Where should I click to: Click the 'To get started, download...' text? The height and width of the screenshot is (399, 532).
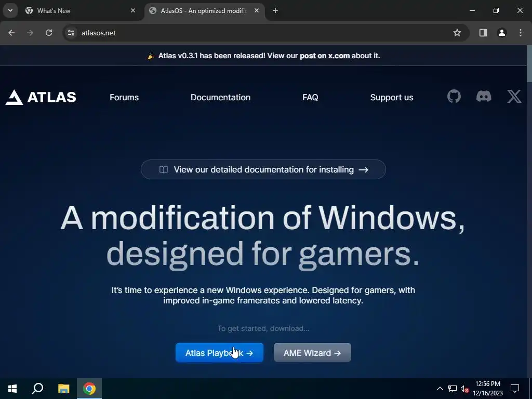[x=263, y=328]
